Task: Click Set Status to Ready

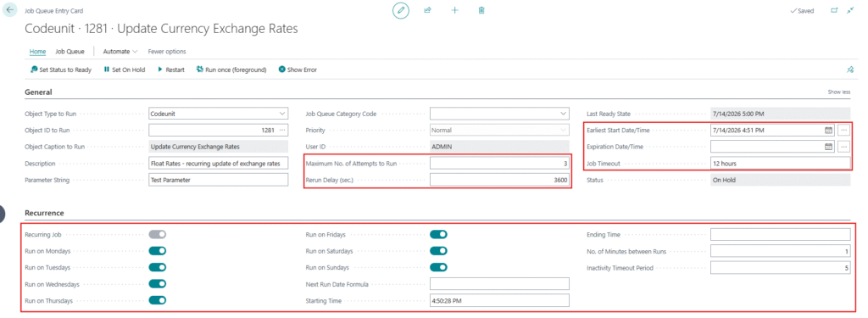Action: 61,70
